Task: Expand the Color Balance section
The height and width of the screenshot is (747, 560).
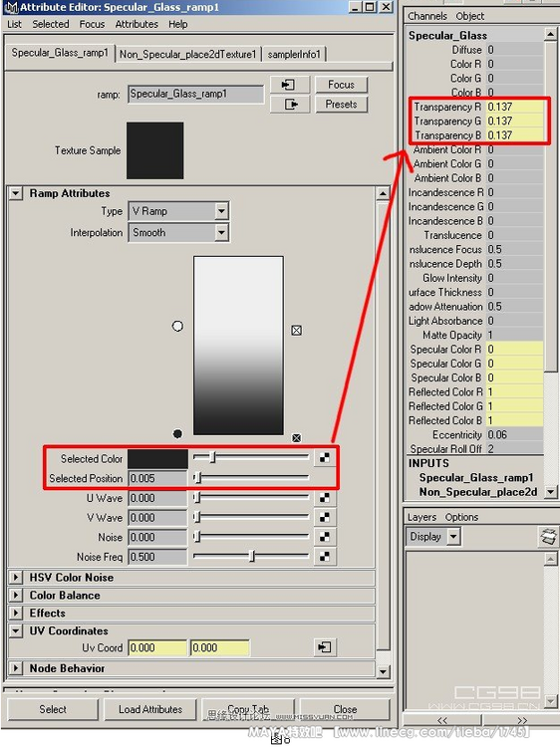Action: 16,595
